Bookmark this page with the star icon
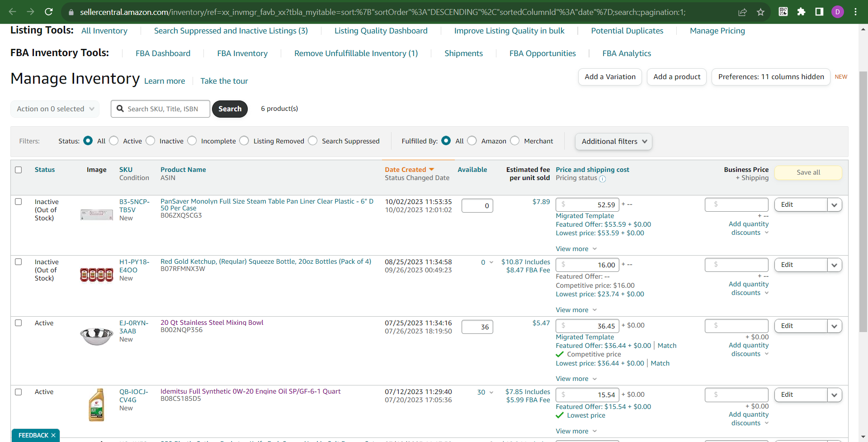Image resolution: width=868 pixels, height=442 pixels. [x=761, y=12]
